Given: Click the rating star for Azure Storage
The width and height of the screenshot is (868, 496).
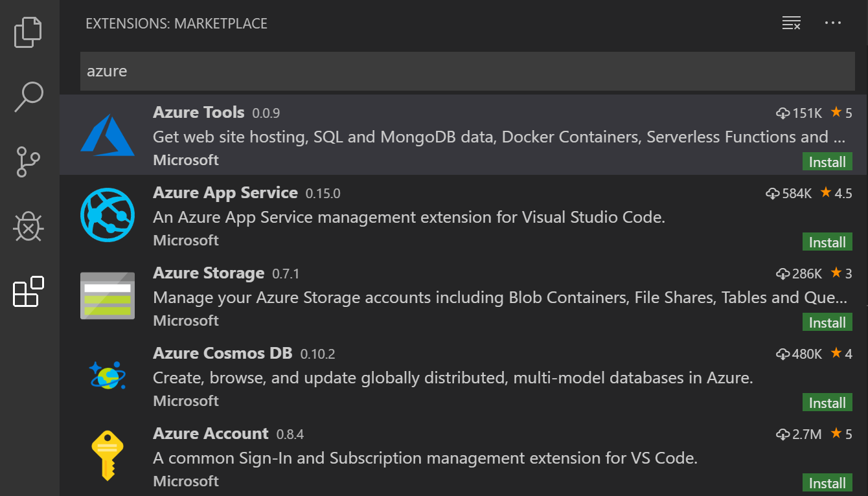Looking at the screenshot, I should click(x=836, y=273).
